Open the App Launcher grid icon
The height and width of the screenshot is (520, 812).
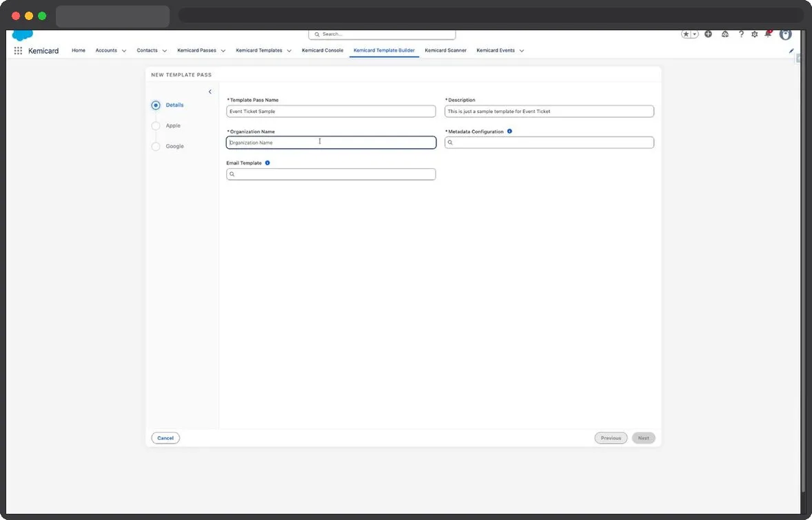[18, 51]
